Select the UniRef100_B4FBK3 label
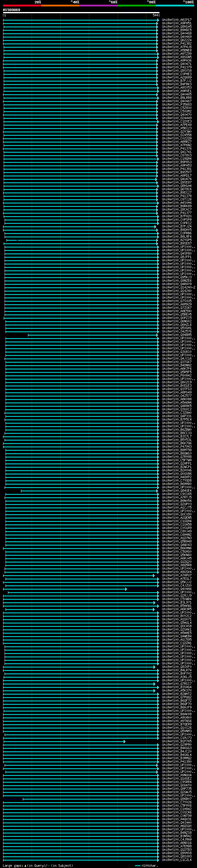The width and height of the screenshot is (197, 868). click(176, 84)
